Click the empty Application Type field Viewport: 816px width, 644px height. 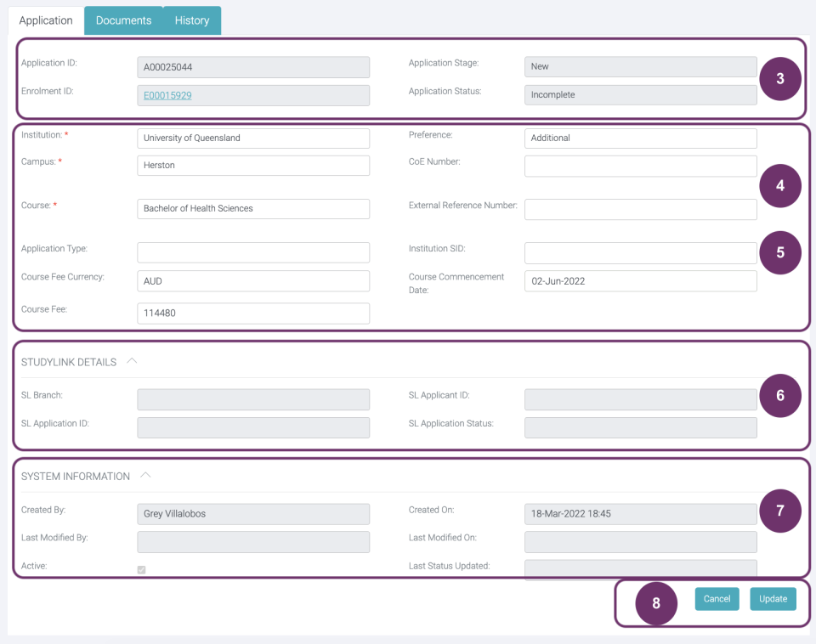pyautogui.click(x=252, y=252)
